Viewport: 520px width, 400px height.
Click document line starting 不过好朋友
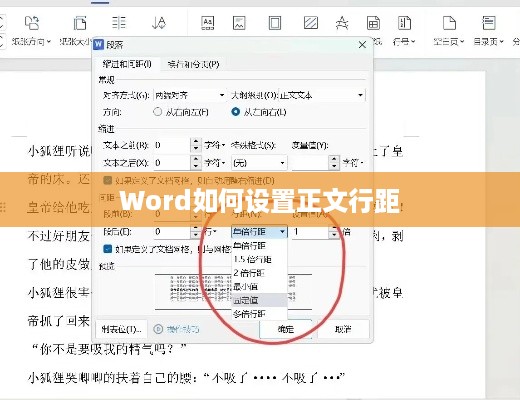[x=59, y=236]
